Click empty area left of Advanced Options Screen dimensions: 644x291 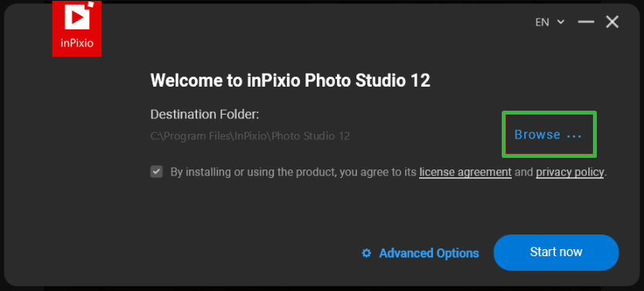(247, 253)
